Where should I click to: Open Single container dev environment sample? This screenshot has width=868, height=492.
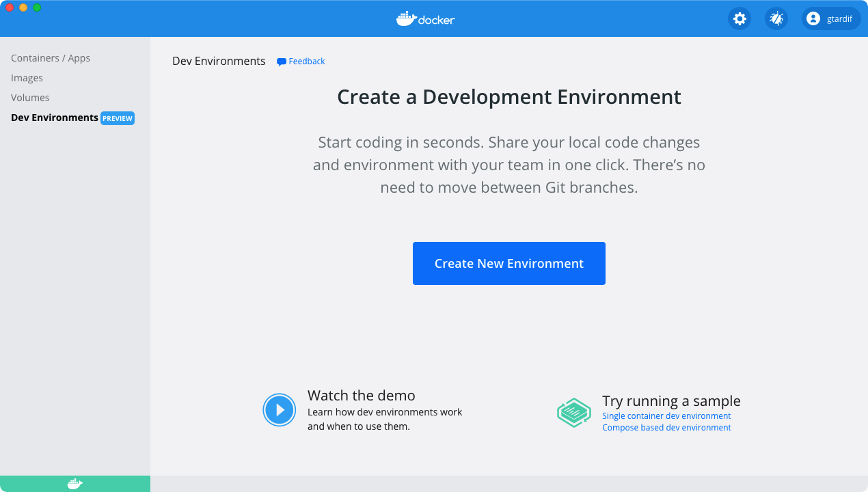pos(666,415)
